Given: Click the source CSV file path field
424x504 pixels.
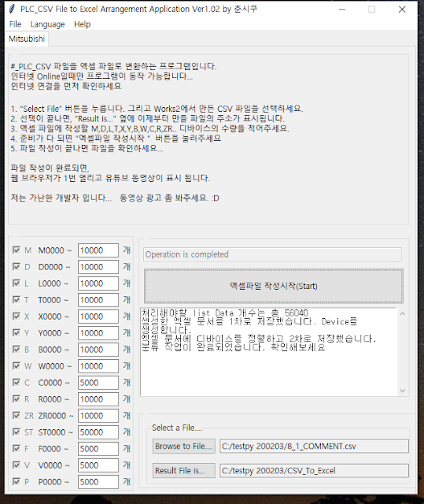Looking at the screenshot, I should pos(314,447).
